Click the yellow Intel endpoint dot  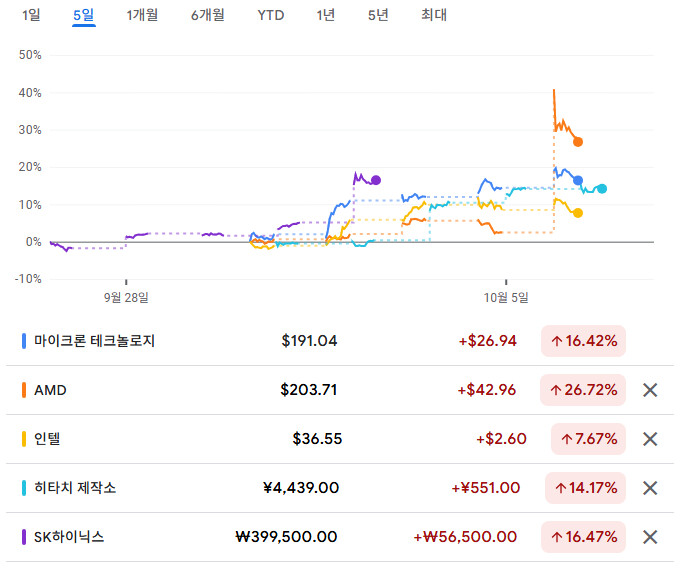[x=578, y=212]
